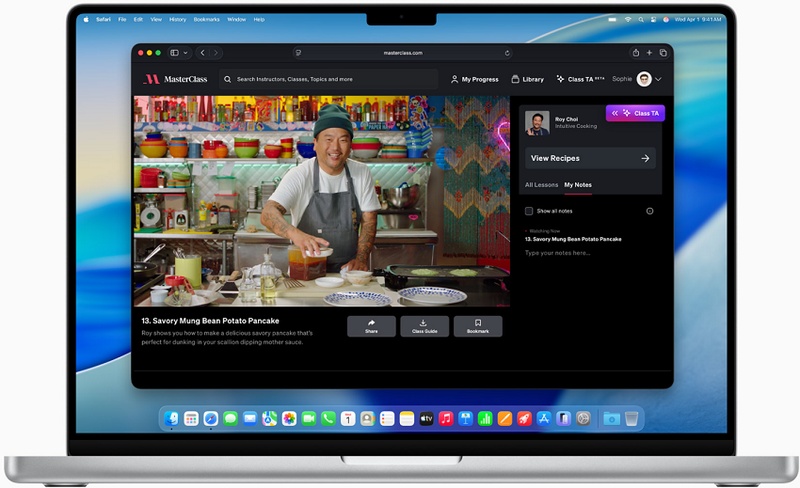
Task: Open the Window menu
Action: [236, 19]
